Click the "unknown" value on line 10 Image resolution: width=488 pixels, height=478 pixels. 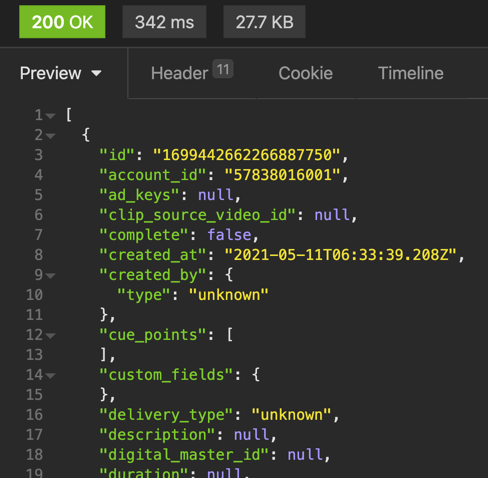coord(229,295)
